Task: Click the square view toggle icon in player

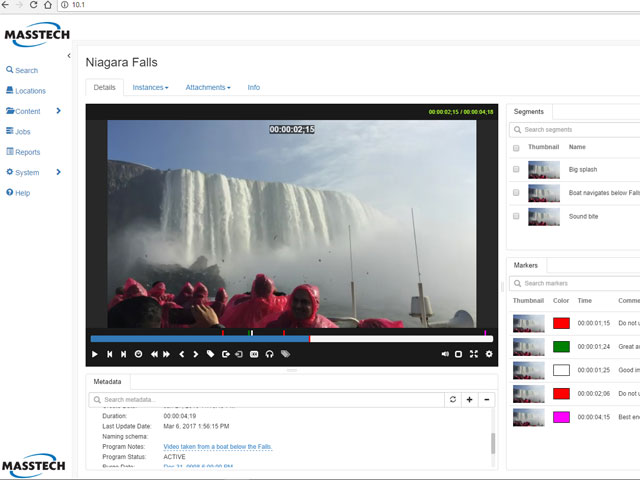Action: pyautogui.click(x=458, y=354)
